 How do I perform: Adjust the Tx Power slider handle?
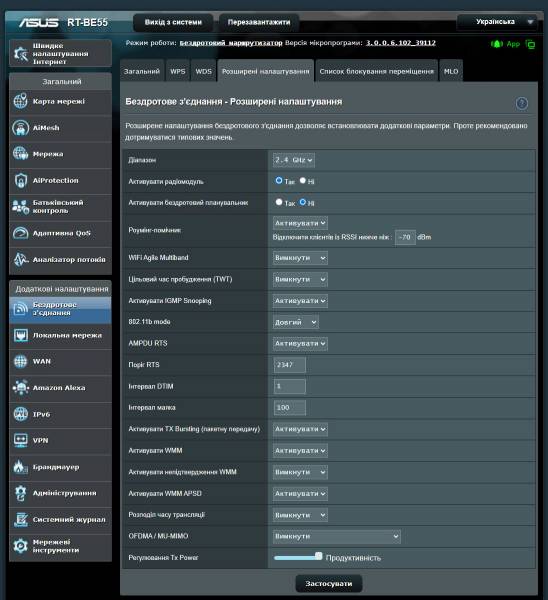(318, 556)
